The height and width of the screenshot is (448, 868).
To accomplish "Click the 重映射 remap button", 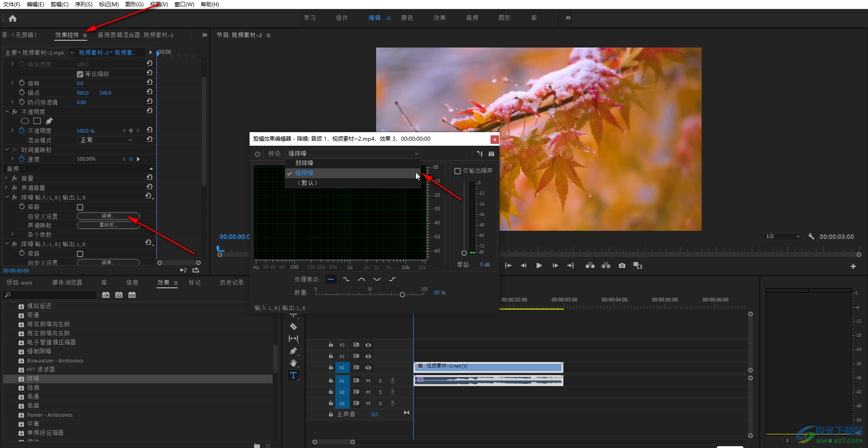I will (108, 225).
